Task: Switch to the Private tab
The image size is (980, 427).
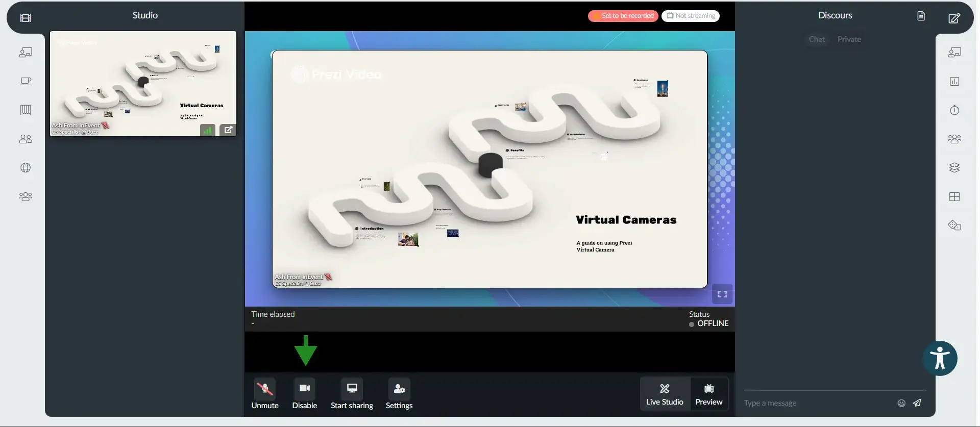Action: [849, 39]
